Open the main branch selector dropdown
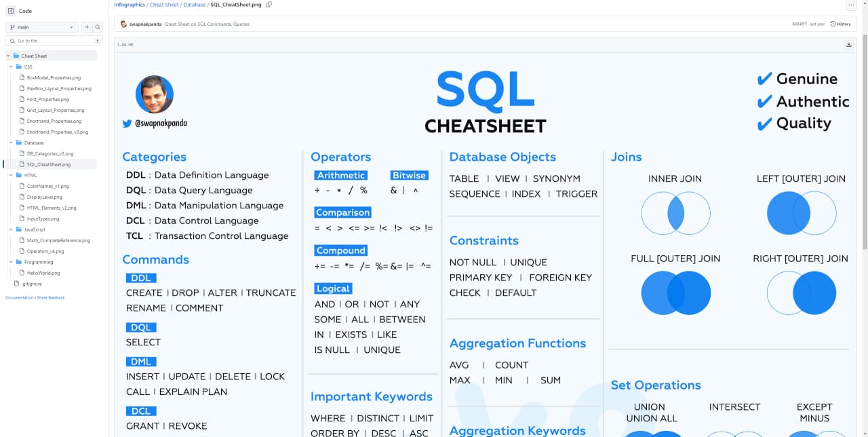Image resolution: width=868 pixels, height=437 pixels. tap(43, 27)
